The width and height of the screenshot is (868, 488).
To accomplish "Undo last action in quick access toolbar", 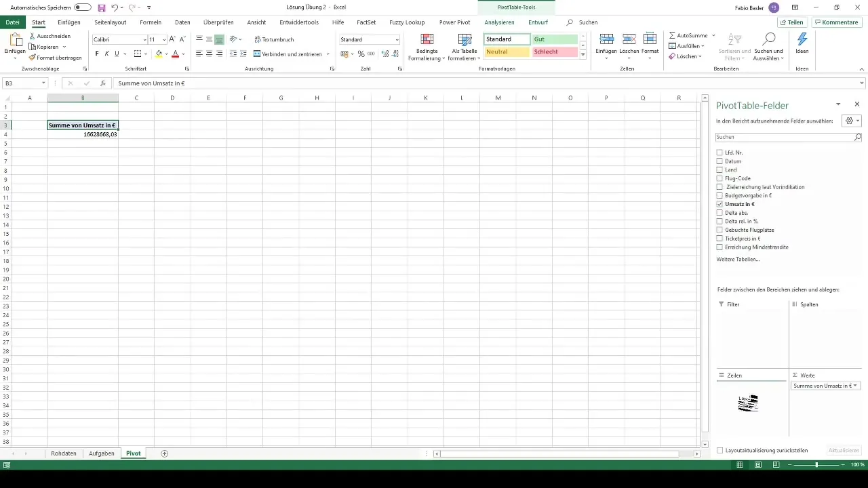I will coord(115,7).
